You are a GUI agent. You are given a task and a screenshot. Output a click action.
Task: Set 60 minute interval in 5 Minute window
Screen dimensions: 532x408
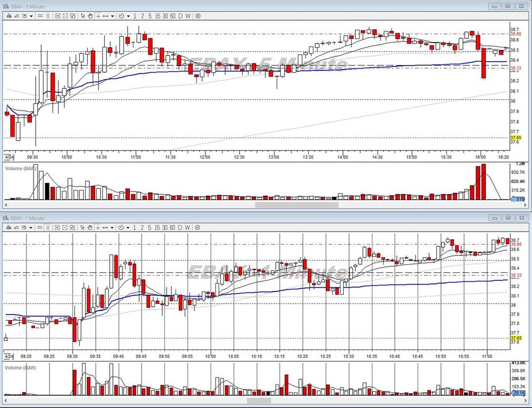coord(173,16)
